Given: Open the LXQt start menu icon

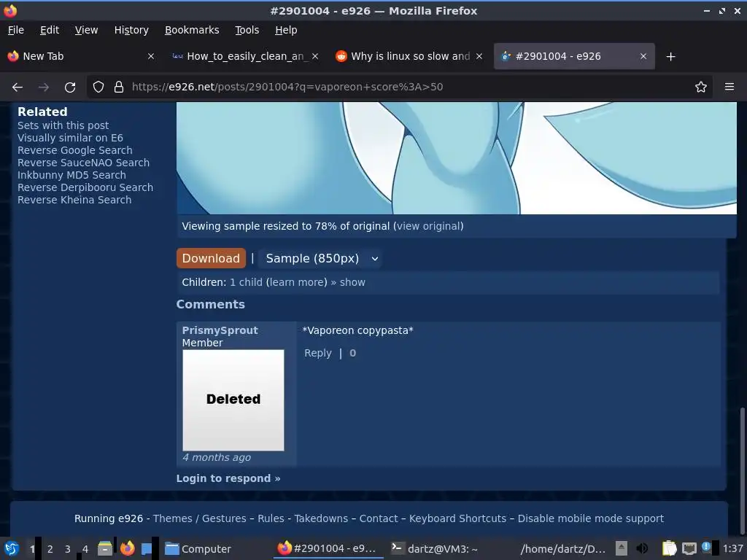Looking at the screenshot, I should [x=12, y=548].
